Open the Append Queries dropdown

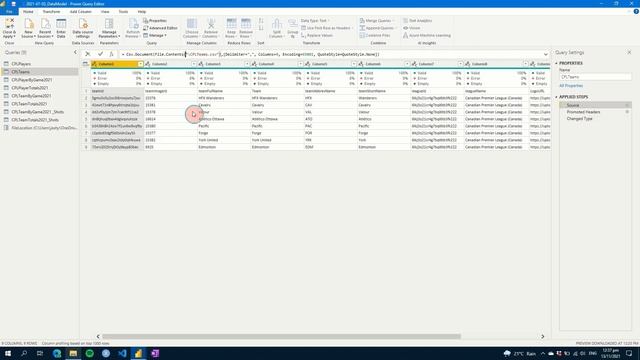pos(378,28)
